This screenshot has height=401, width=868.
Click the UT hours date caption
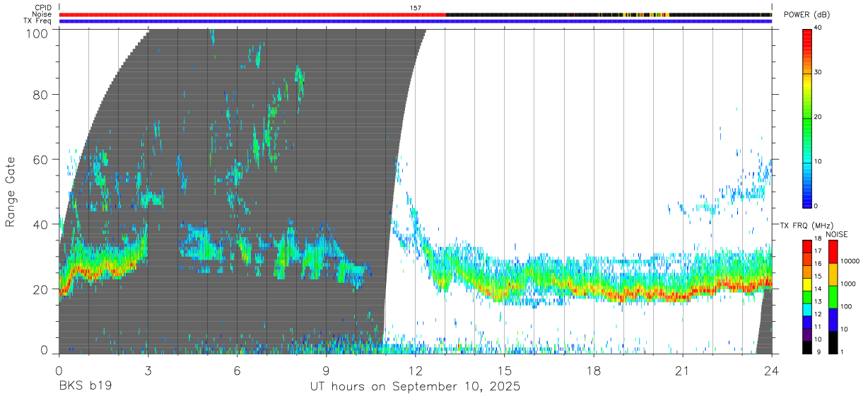416,387
